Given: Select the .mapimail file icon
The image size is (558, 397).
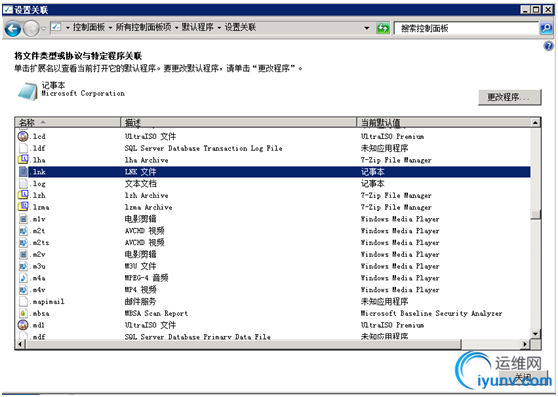Looking at the screenshot, I should [23, 301].
